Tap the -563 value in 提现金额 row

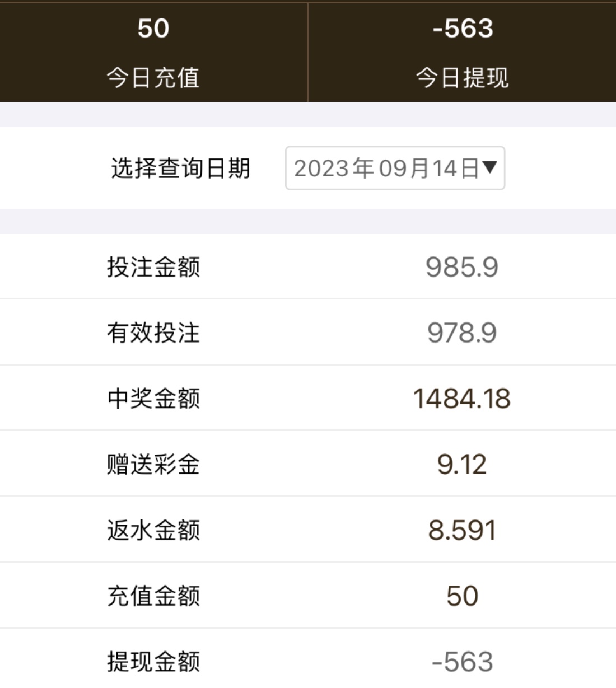tap(462, 662)
